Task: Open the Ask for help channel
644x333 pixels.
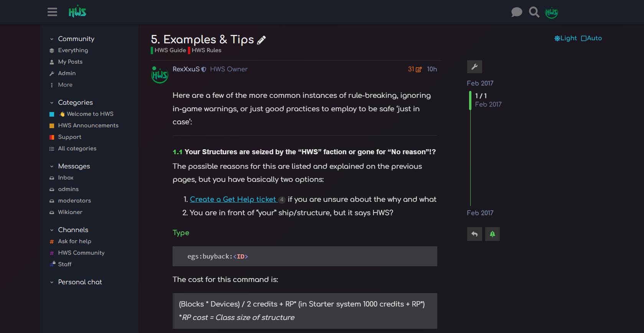Action: (x=74, y=241)
